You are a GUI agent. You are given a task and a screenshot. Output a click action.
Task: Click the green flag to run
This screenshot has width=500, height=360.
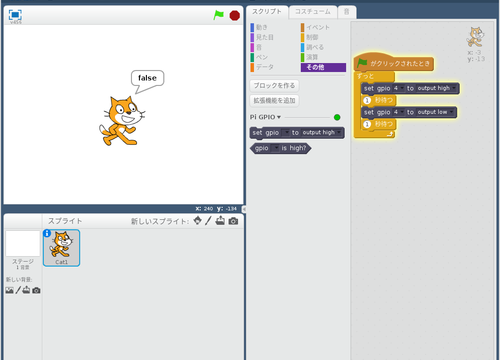tap(218, 15)
